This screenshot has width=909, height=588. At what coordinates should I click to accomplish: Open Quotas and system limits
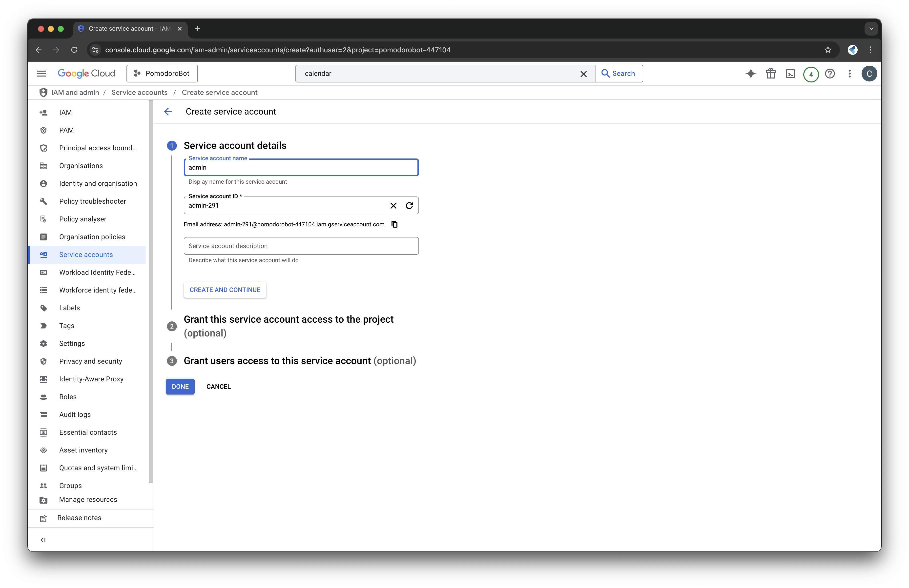87,468
